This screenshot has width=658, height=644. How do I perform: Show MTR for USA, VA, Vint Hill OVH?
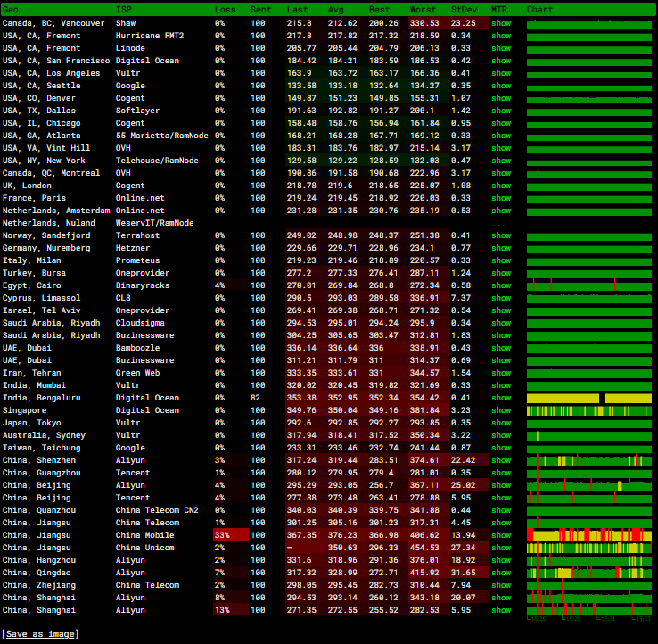(501, 148)
